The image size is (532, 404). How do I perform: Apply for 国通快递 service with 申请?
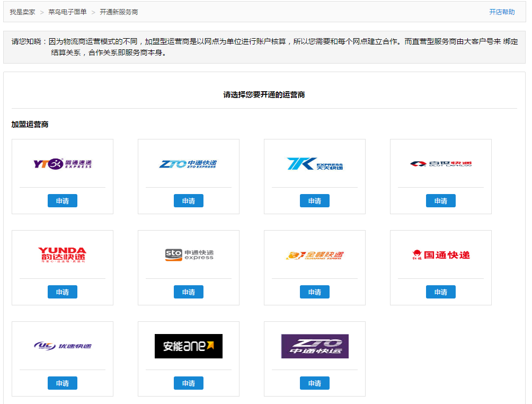(x=441, y=292)
